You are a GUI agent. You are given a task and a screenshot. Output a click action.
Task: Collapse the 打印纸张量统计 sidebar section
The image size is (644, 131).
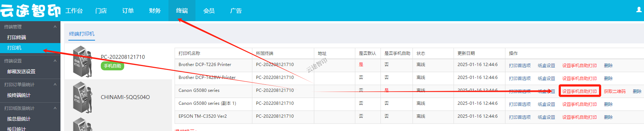(x=55, y=108)
